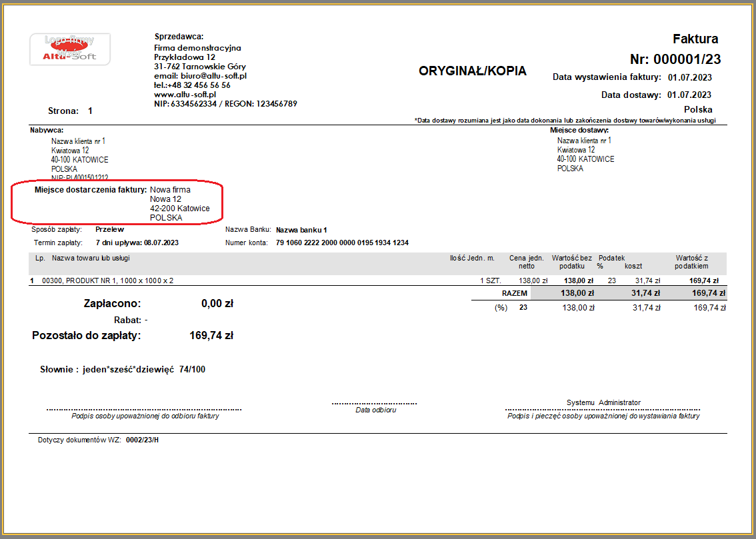Select the 42-200 Katowice address line
Image resolution: width=756 pixels, height=539 pixels.
click(x=179, y=209)
